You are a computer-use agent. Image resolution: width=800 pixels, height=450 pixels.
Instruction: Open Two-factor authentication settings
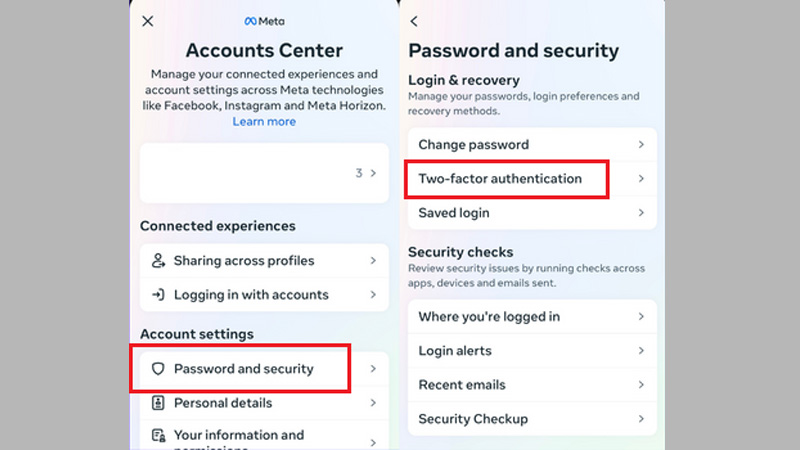tap(500, 179)
